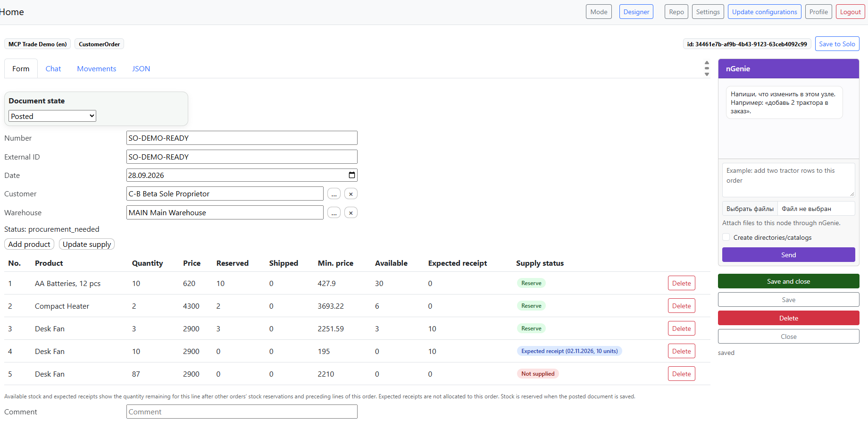Click Save and close
Screen dimensions: 868x421
click(789, 281)
